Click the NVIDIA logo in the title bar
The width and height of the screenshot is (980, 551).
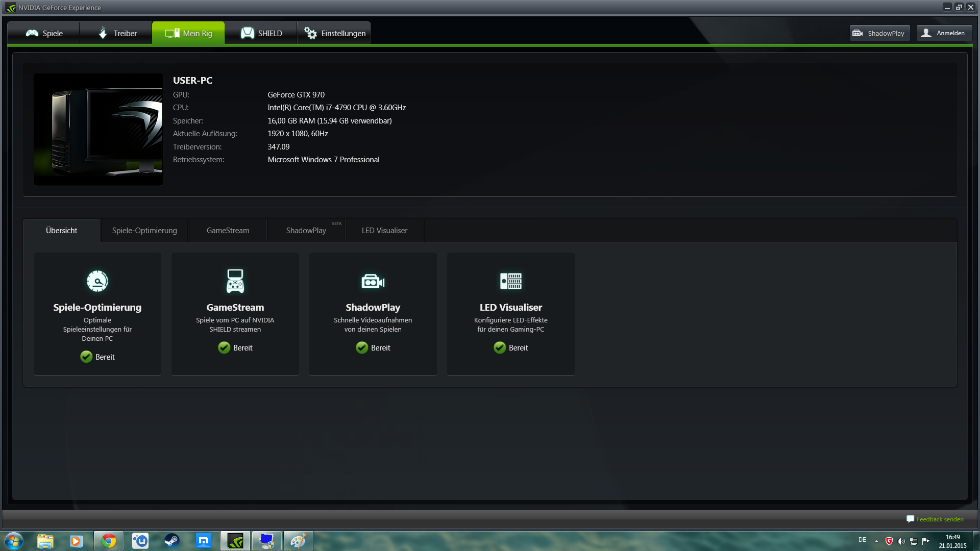(11, 8)
